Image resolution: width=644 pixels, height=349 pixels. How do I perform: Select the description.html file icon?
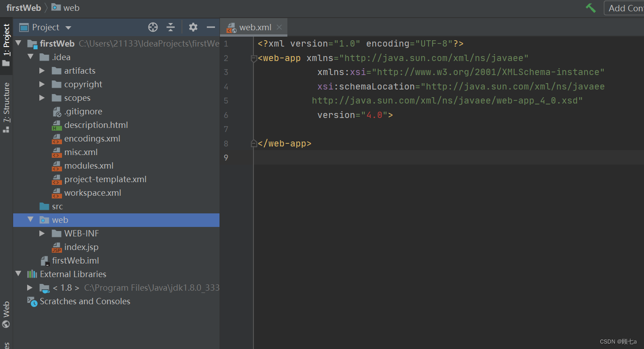click(57, 125)
